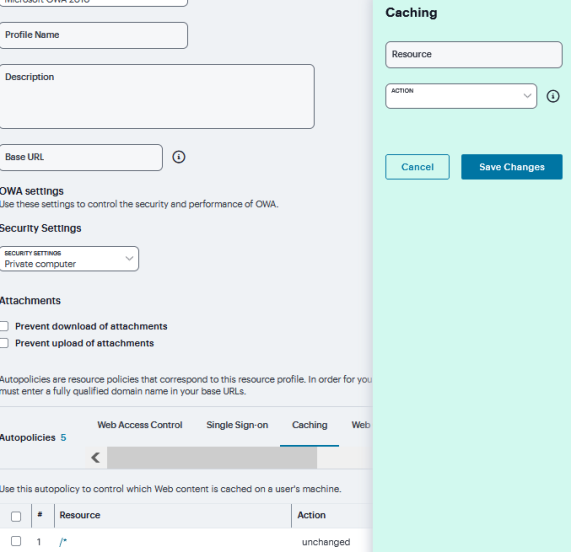The image size is (571, 552).
Task: Expand the Security Settings dropdown
Action: pyautogui.click(x=69, y=259)
